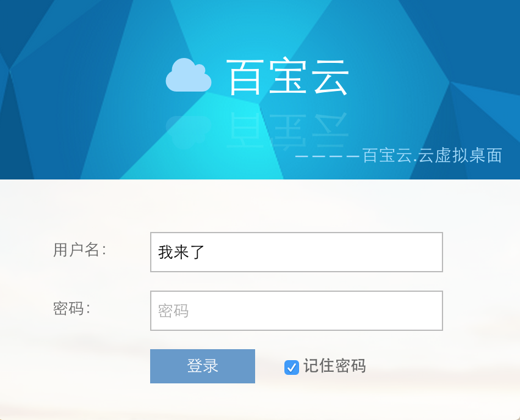This screenshot has height=420, width=520.
Task: Click the 我来了 text in the username field
Action: click(x=180, y=252)
